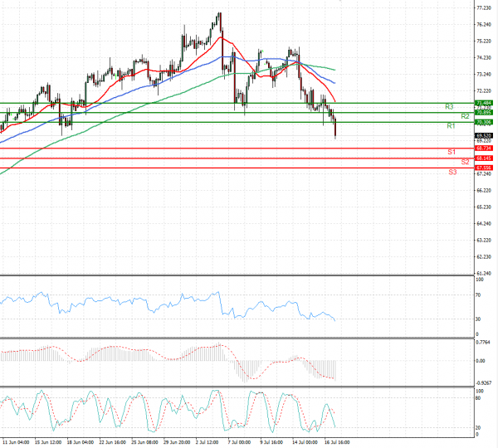Click the 15 Jun 12:00 time label
This screenshot has height=448, width=498.
coord(48,442)
